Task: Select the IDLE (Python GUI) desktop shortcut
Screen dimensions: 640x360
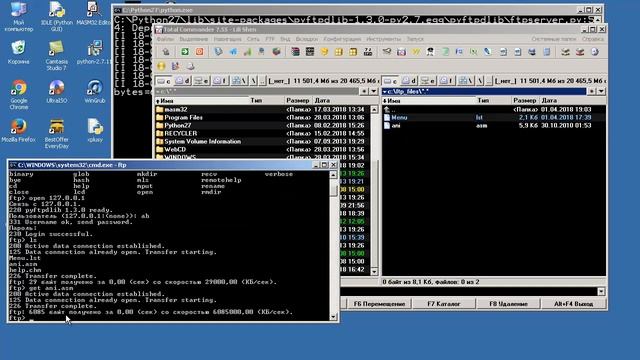Action: (x=57, y=16)
